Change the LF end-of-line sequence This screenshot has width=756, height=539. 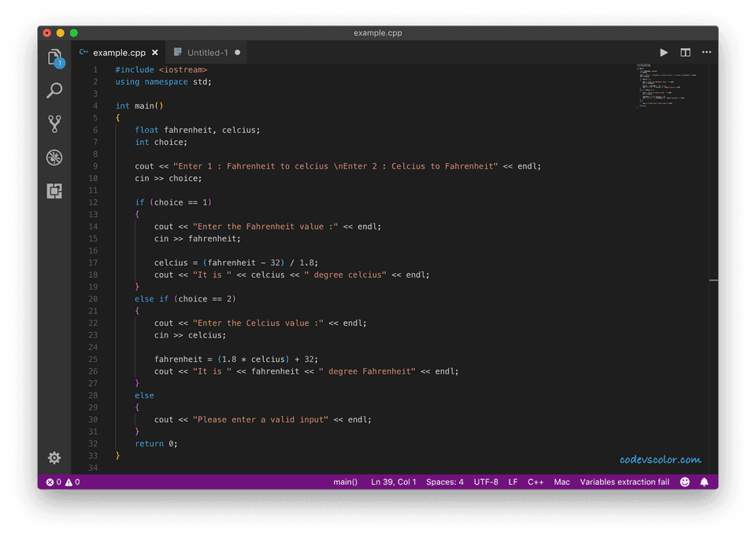513,482
